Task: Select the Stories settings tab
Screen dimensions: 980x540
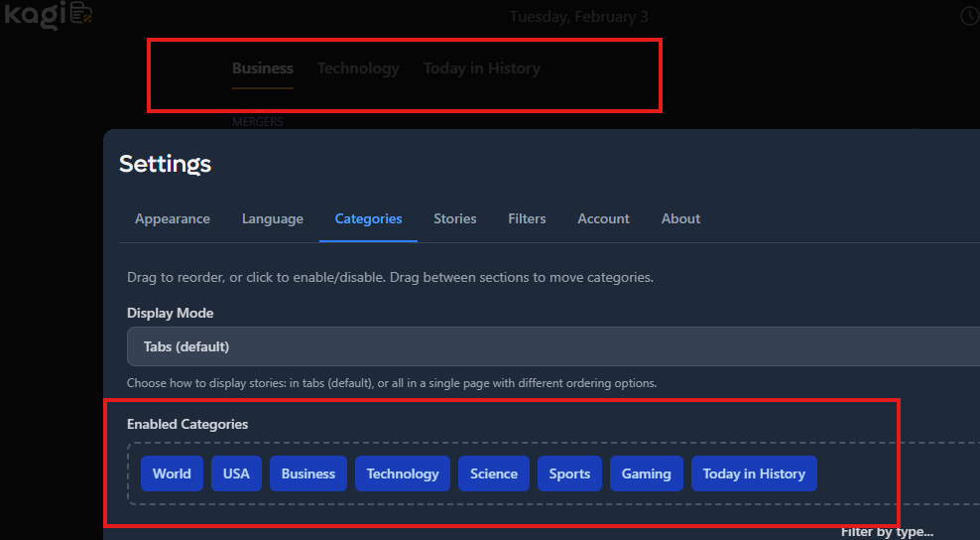Action: [455, 218]
